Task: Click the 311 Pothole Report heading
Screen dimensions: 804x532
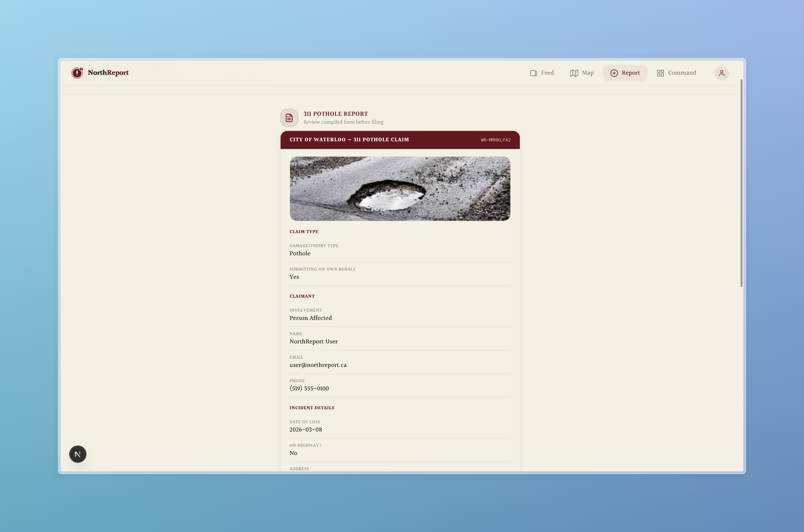Action: (335, 114)
